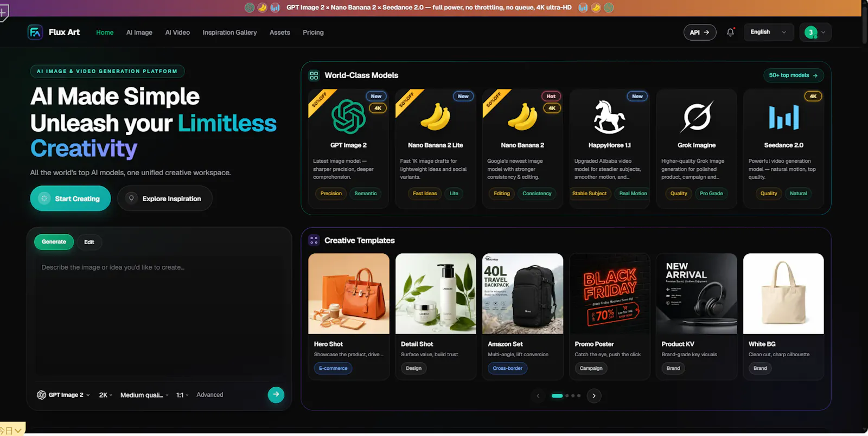The width and height of the screenshot is (868, 436).
Task: Open the AI Video nav item
Action: [x=177, y=33]
